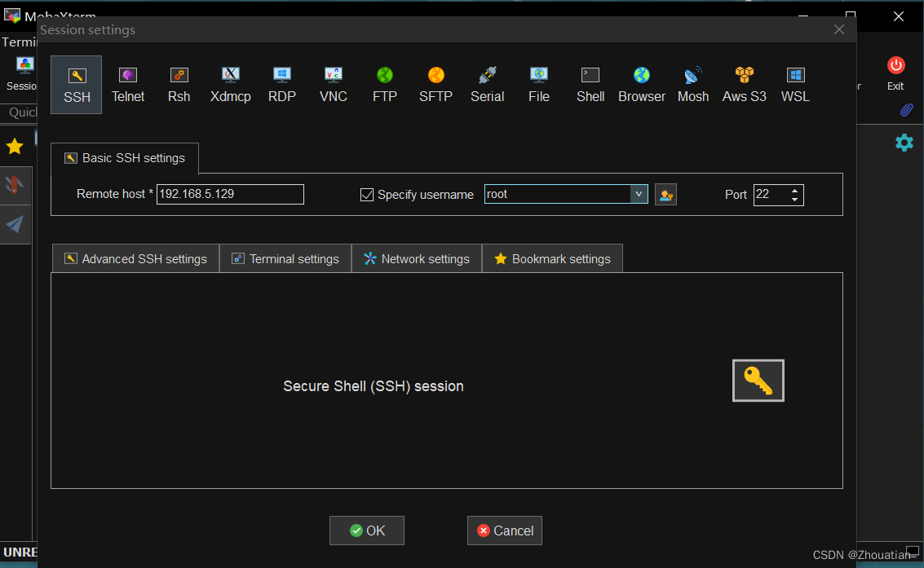The width and height of the screenshot is (924, 568).
Task: Click the Exit power icon in MobaXterm
Action: (895, 73)
